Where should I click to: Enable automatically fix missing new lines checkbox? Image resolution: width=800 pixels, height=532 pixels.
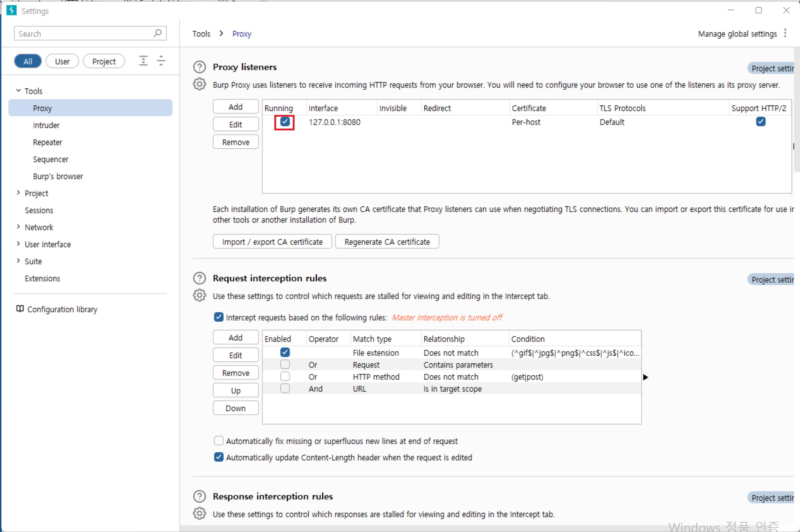218,441
